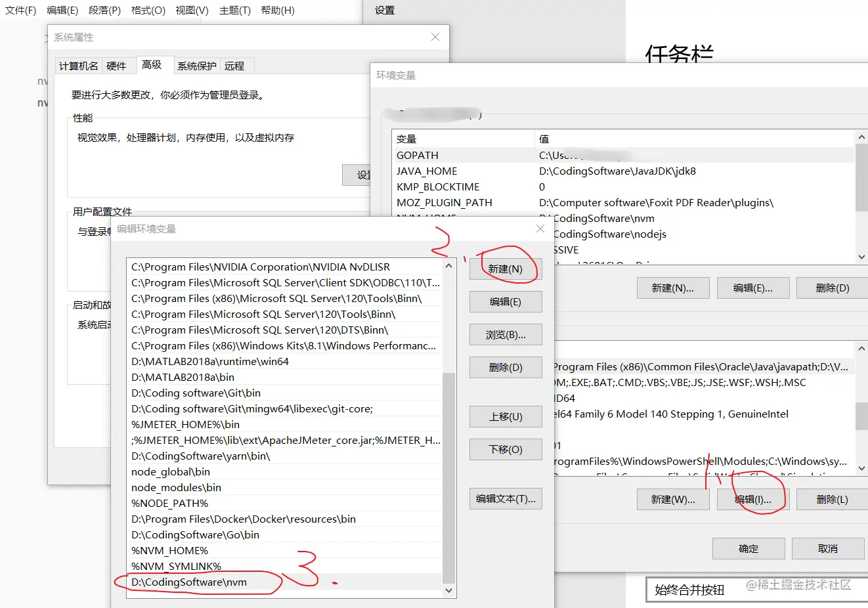Select D:\CodingSoftware\Go\bin entry
The height and width of the screenshot is (608, 868).
[x=285, y=535]
